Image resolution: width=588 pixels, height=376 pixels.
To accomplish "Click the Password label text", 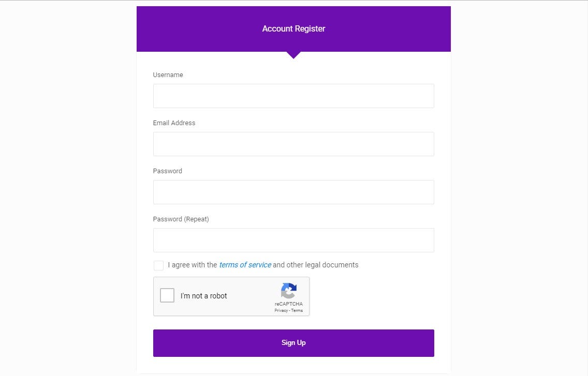I will [x=167, y=171].
